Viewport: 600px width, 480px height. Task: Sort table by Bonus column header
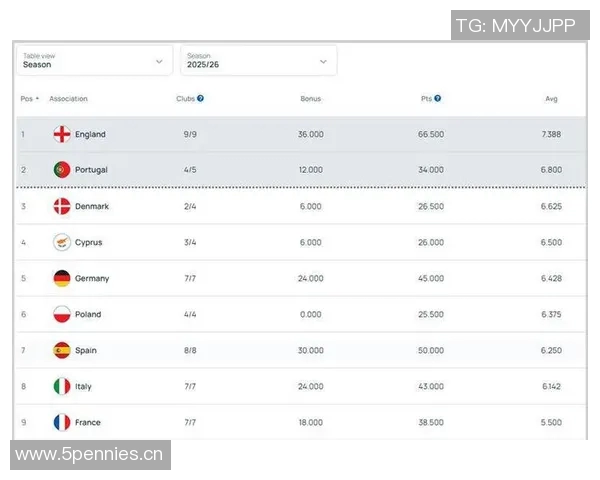coord(311,99)
